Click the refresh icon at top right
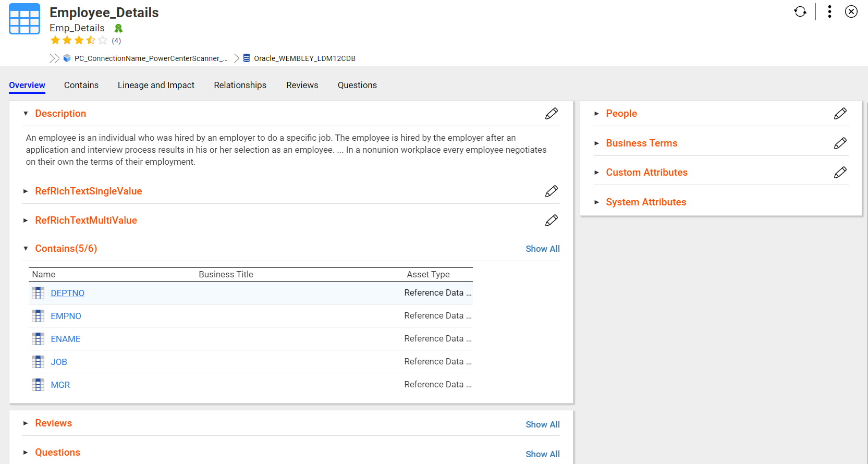This screenshot has width=868, height=464. pos(800,11)
